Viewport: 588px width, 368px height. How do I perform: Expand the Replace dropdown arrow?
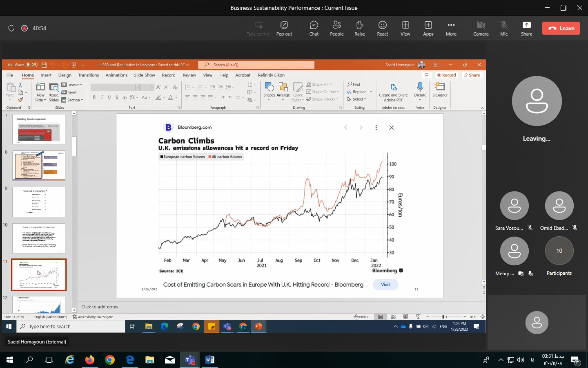tap(371, 92)
